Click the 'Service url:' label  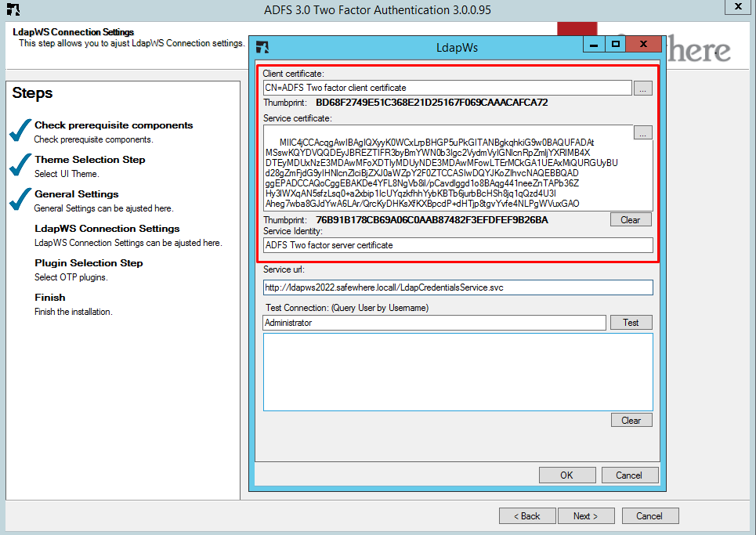click(x=284, y=269)
